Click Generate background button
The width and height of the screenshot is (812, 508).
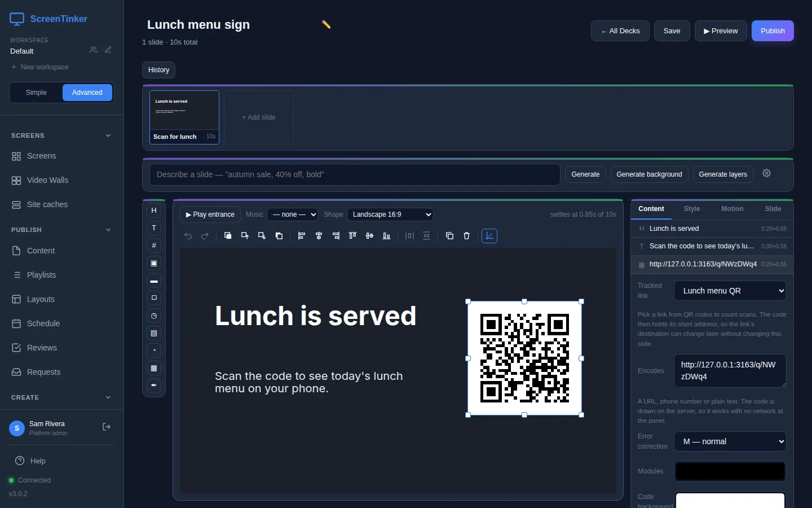pyautogui.click(x=649, y=174)
